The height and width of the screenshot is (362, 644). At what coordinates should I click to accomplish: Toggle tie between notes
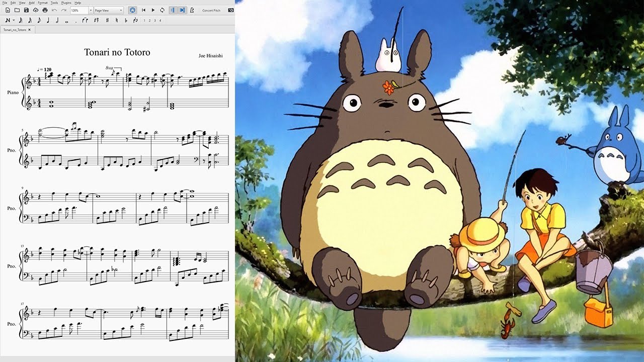85,20
